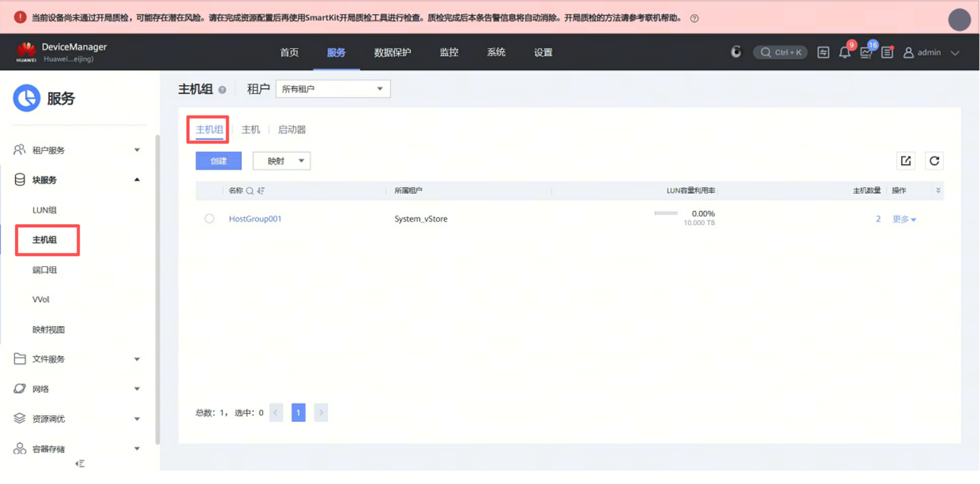Click the 租户服务 people icon

point(20,150)
